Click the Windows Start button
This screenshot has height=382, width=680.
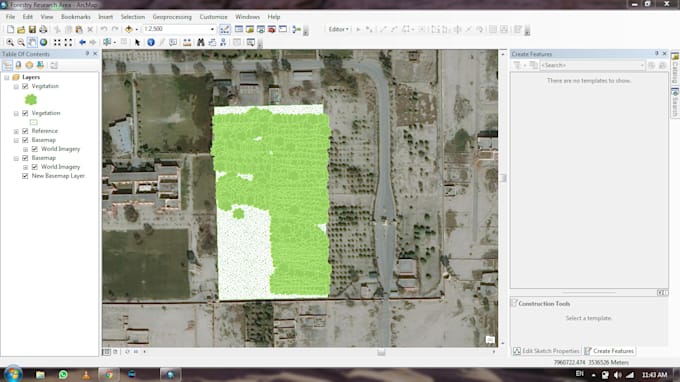click(x=13, y=374)
